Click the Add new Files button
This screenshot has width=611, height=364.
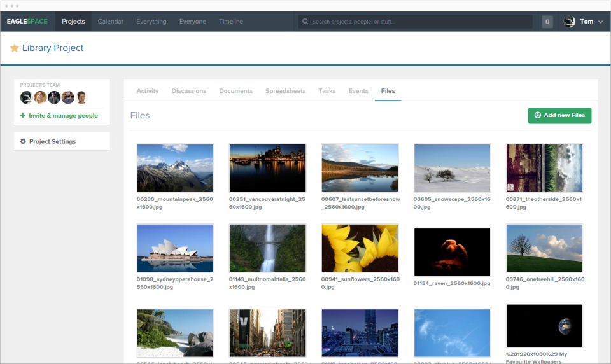point(559,115)
